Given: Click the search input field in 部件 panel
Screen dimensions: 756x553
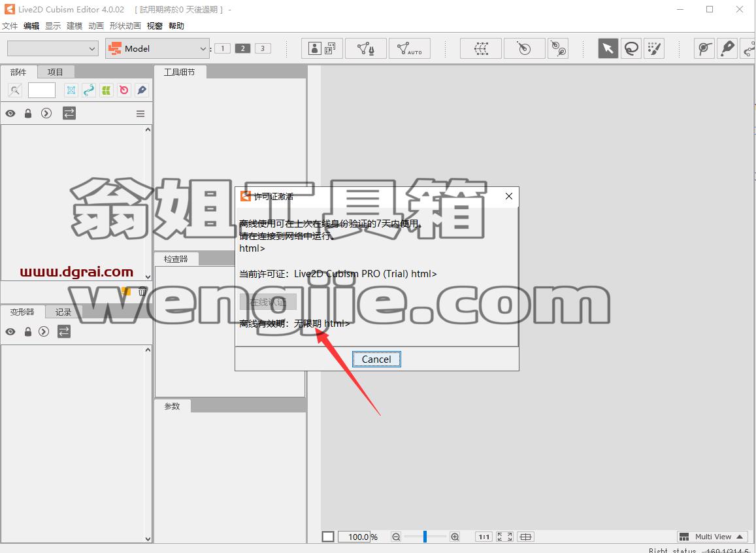Looking at the screenshot, I should [x=42, y=90].
